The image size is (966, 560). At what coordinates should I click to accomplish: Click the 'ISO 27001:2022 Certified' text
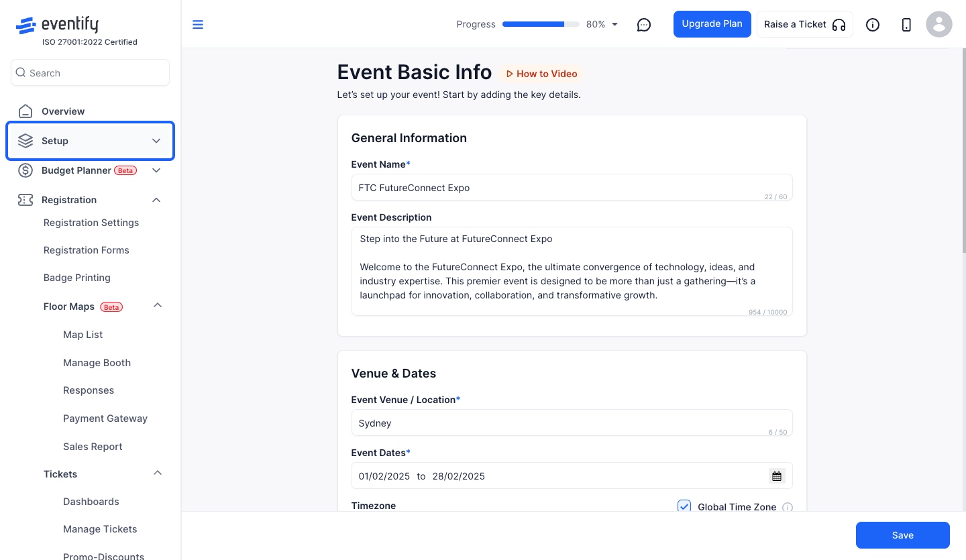pyautogui.click(x=90, y=42)
